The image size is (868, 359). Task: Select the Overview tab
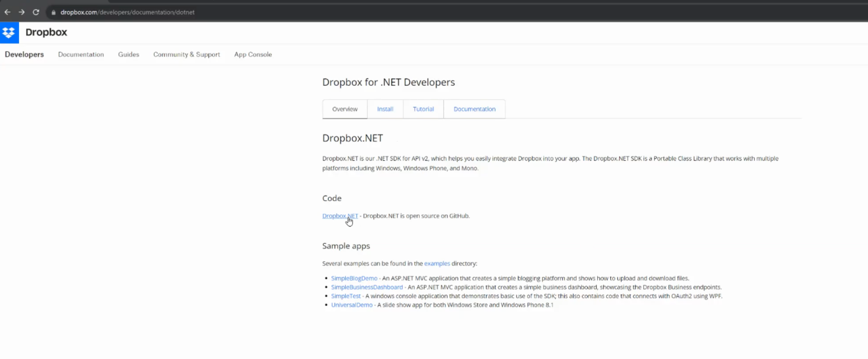[345, 109]
